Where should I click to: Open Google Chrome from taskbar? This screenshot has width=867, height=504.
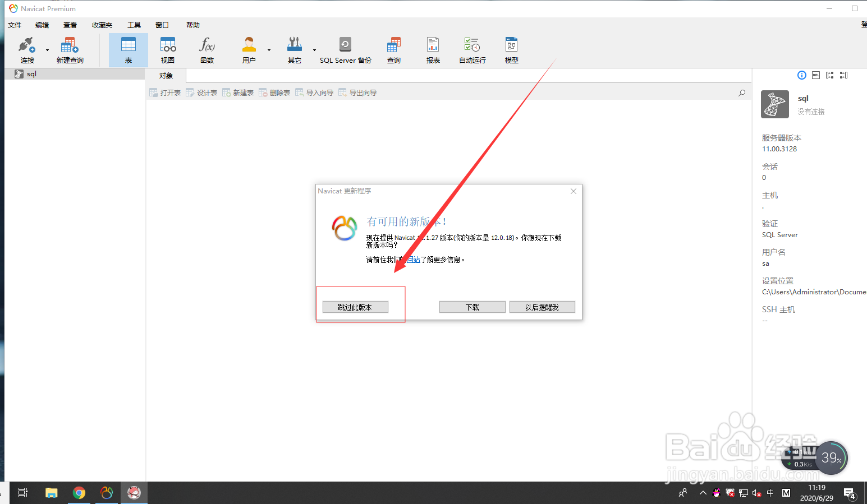(79, 493)
